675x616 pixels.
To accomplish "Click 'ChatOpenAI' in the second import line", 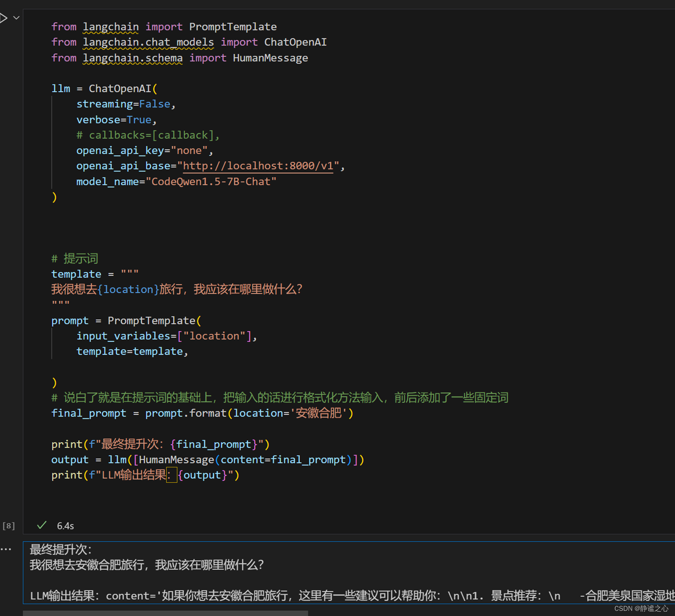I will (295, 42).
